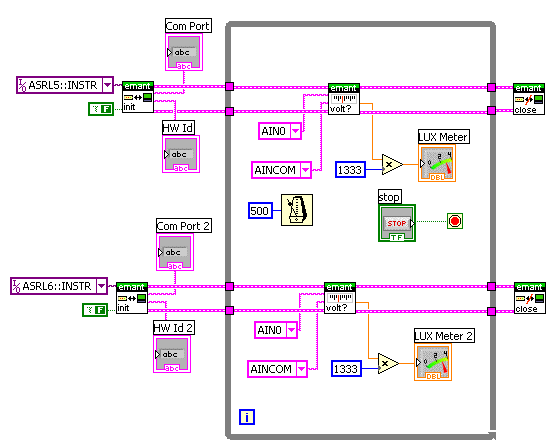Toggle the False boolean constant near ASRL5 init

(101, 109)
